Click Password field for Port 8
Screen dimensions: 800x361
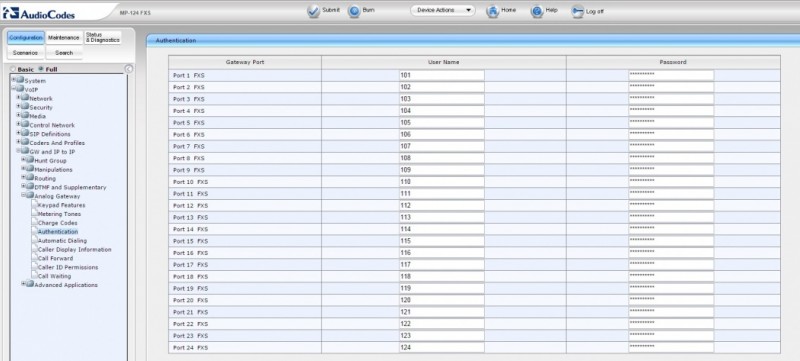point(671,158)
